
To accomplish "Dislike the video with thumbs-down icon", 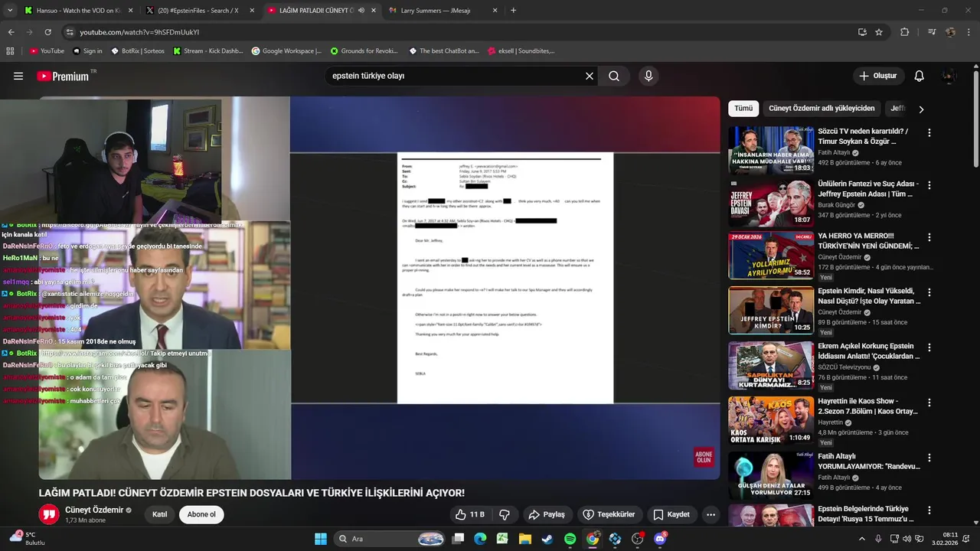I will coord(505,514).
